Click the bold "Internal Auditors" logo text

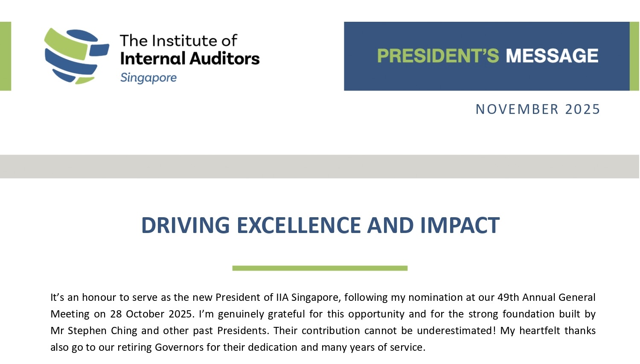click(x=190, y=58)
